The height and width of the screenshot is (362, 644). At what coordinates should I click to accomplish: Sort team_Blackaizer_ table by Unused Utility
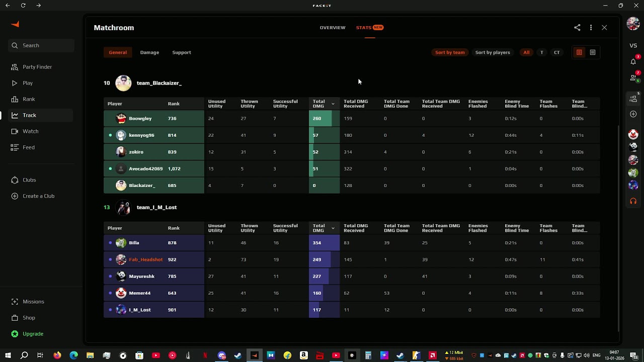(x=216, y=104)
